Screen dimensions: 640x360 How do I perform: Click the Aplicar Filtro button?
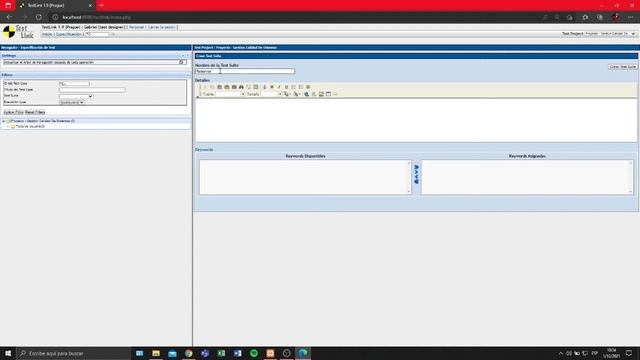13,112
